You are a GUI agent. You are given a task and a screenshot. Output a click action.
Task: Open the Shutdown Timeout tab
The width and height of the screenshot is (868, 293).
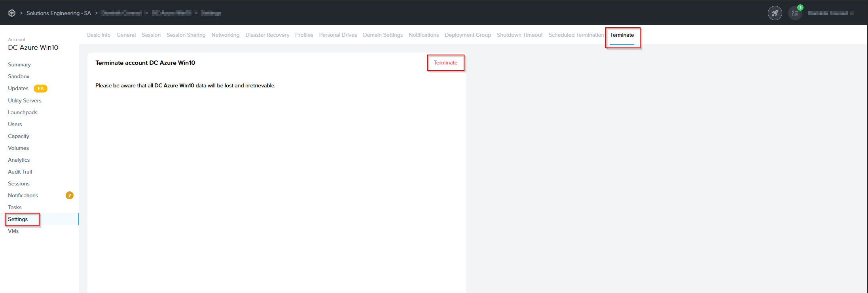tap(519, 35)
